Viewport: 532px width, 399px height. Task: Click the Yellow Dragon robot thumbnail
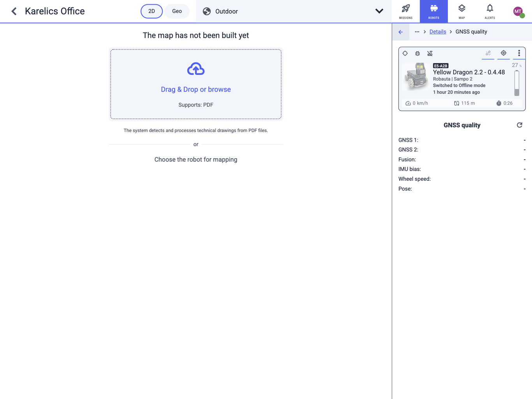click(416, 77)
